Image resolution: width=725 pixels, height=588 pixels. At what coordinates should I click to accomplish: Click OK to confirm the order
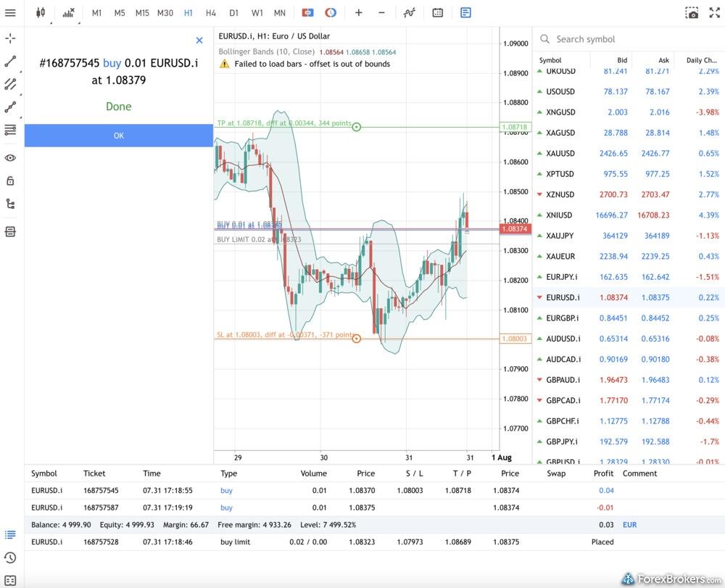pyautogui.click(x=119, y=136)
